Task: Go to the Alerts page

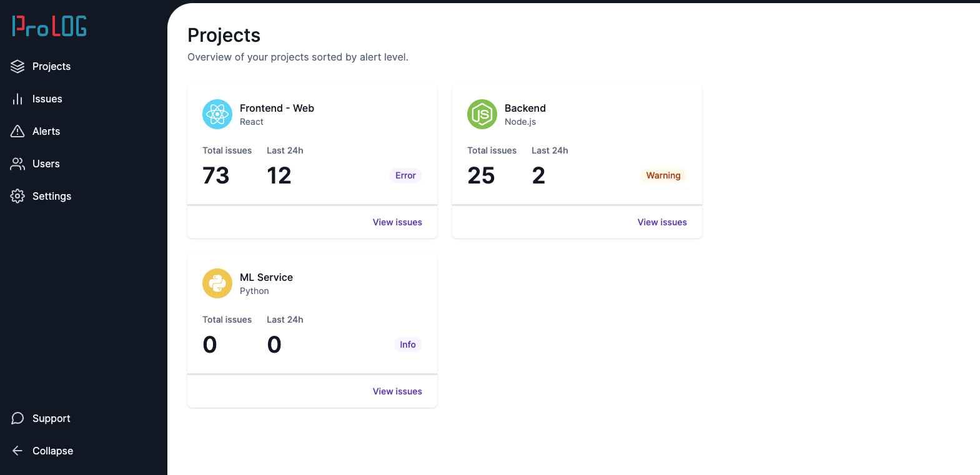Action: [46, 131]
